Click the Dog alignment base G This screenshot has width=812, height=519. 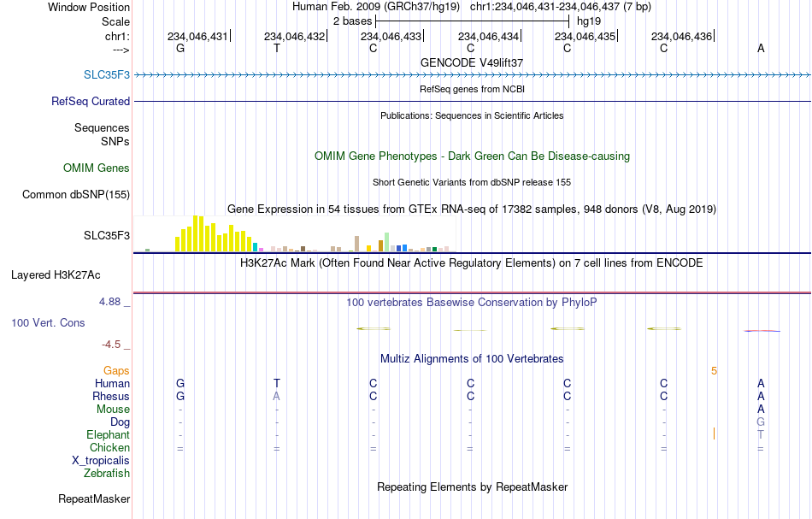(x=761, y=422)
